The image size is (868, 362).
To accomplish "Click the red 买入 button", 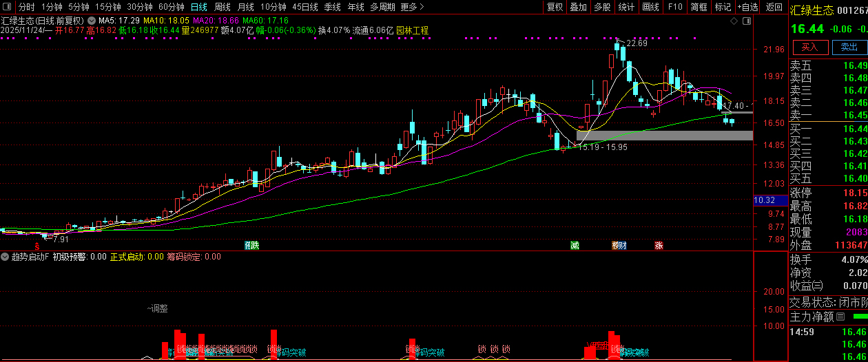I will (x=810, y=47).
